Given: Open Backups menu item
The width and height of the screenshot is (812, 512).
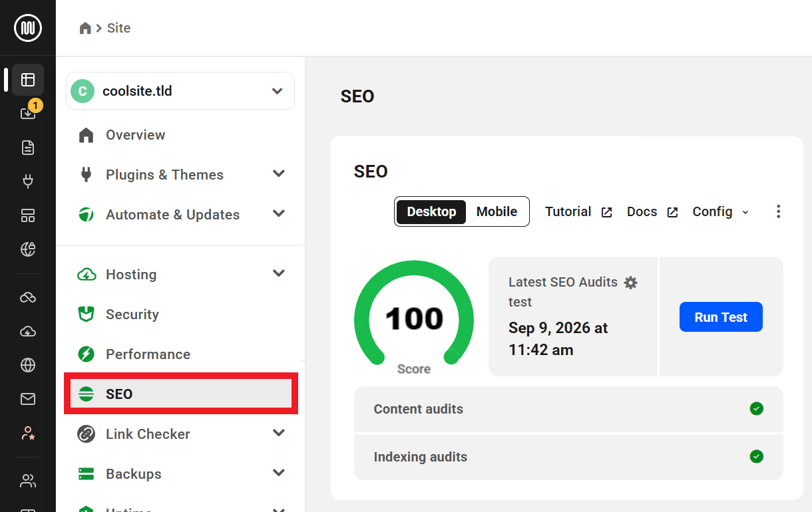Looking at the screenshot, I should (x=133, y=474).
